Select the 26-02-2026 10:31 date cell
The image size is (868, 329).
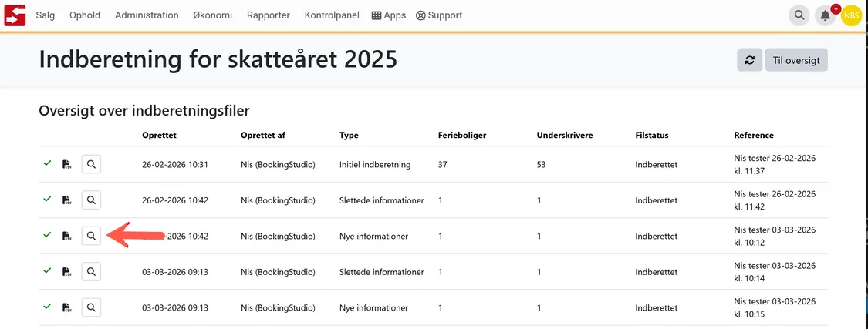(x=175, y=164)
